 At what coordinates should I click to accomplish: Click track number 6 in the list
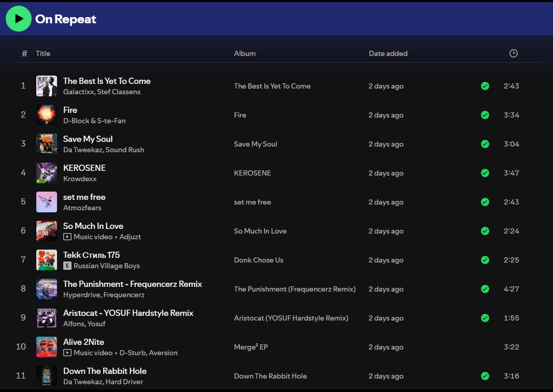[23, 230]
